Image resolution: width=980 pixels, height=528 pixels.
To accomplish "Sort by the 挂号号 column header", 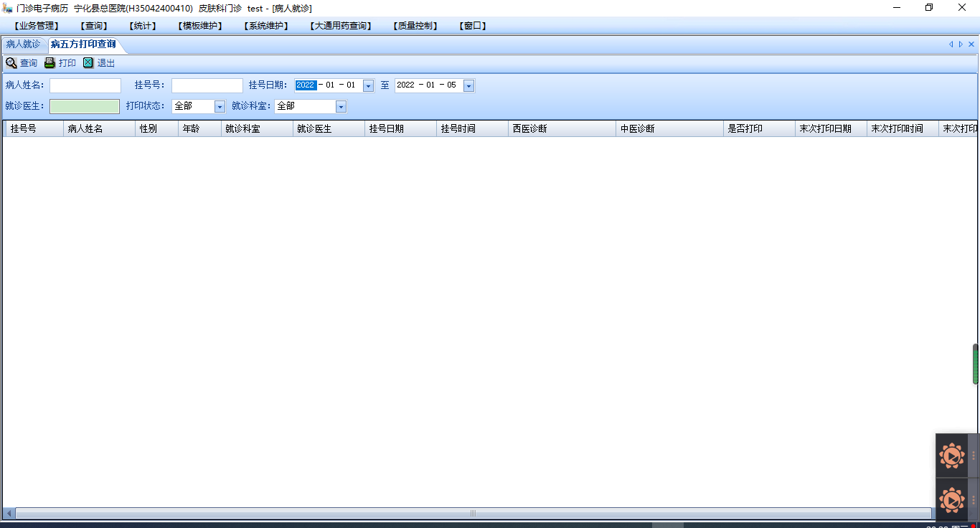I will pyautogui.click(x=34, y=129).
